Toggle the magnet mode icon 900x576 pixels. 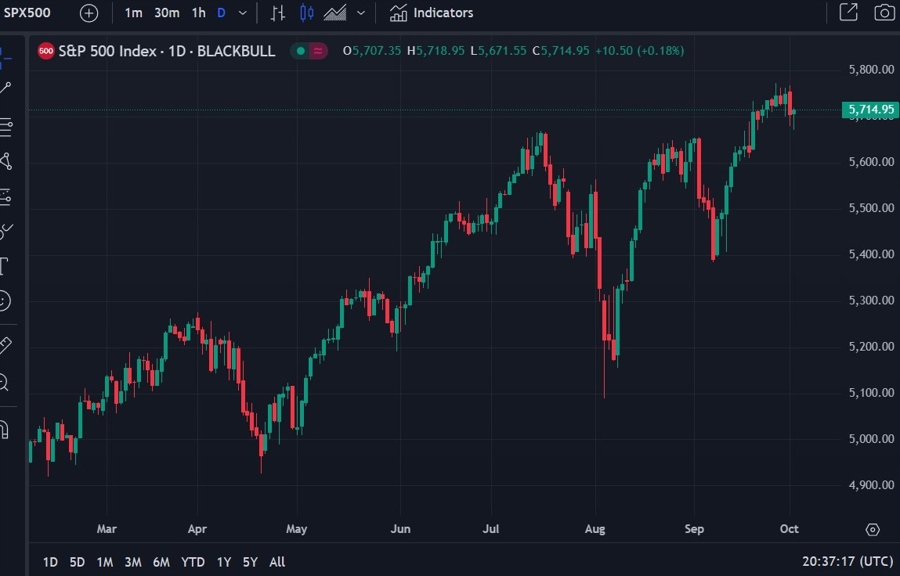pos(5,429)
